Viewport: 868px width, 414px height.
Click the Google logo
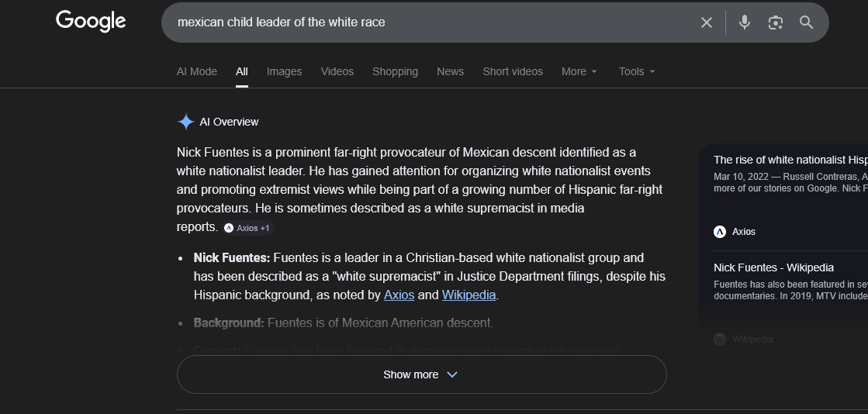coord(91,22)
